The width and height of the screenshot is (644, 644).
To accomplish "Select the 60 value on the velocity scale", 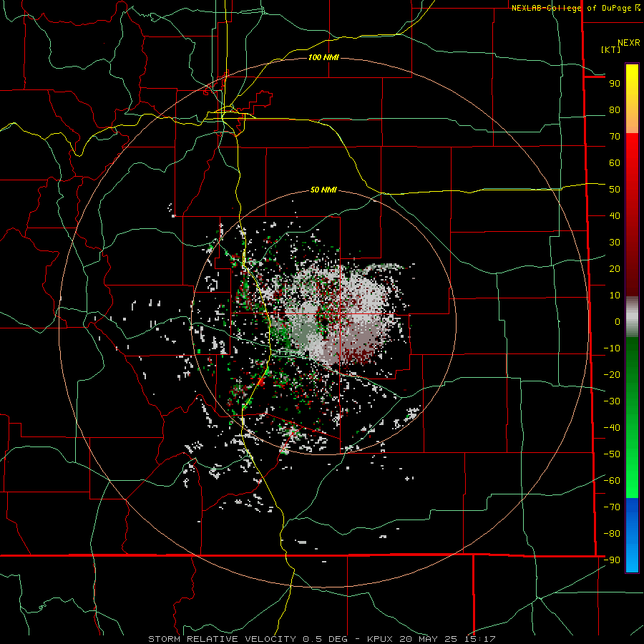I will pyautogui.click(x=615, y=163).
